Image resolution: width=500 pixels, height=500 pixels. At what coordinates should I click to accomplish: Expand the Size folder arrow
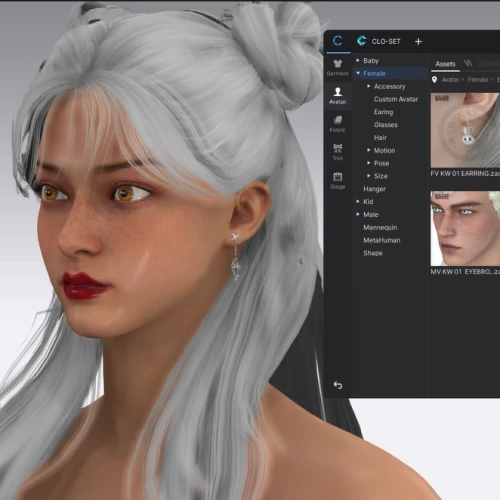[x=368, y=176]
